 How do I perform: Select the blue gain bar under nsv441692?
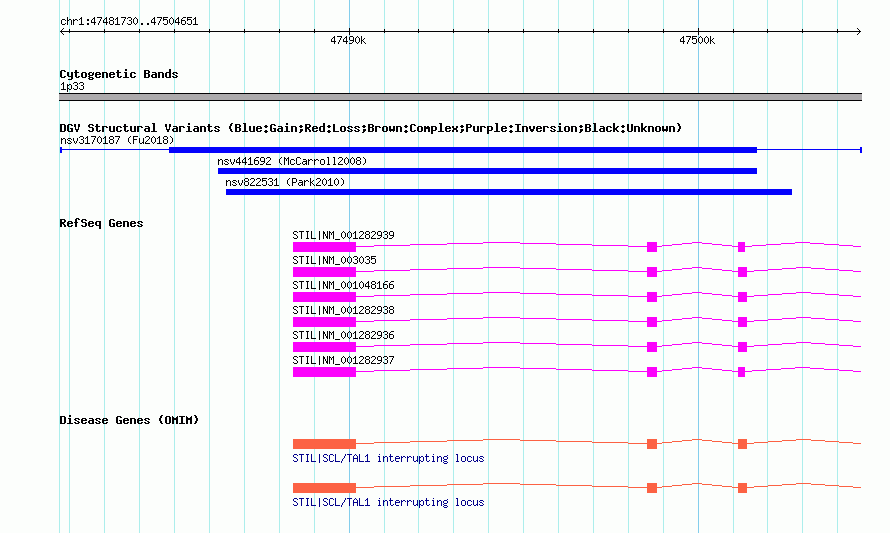click(x=487, y=171)
